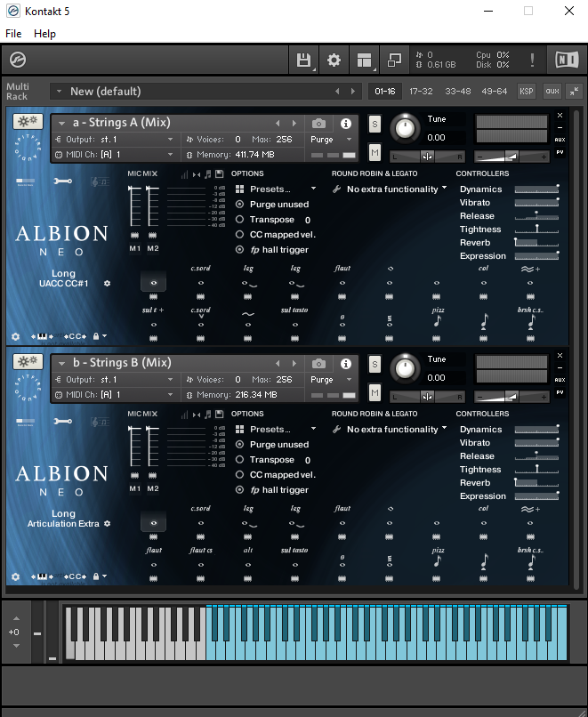Image resolution: width=588 pixels, height=717 pixels.
Task: Click the lock icon in Strings A
Action: point(96,336)
